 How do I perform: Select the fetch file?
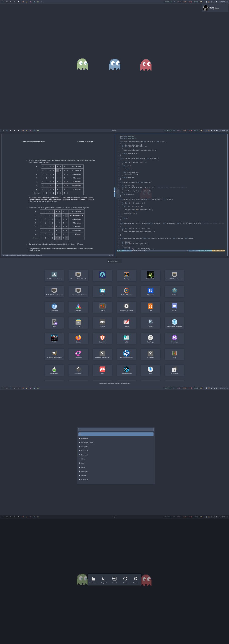[116, 463]
